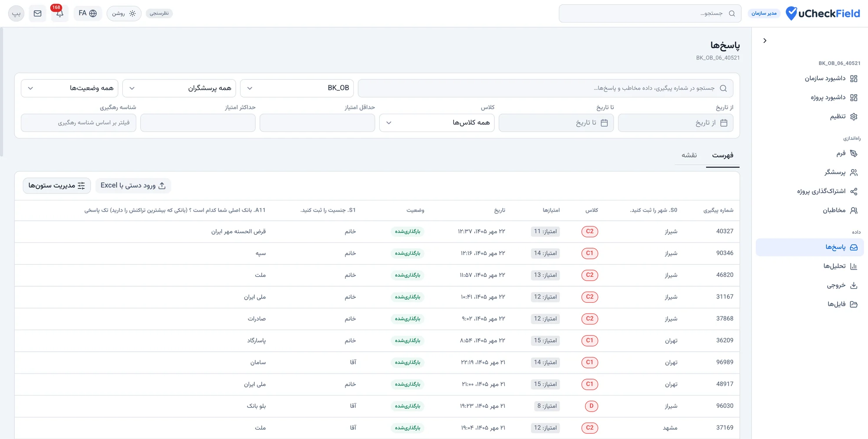Viewport: 868px width, 439px height.
Task: Click the مدیر سازمان role badge
Action: pos(764,13)
